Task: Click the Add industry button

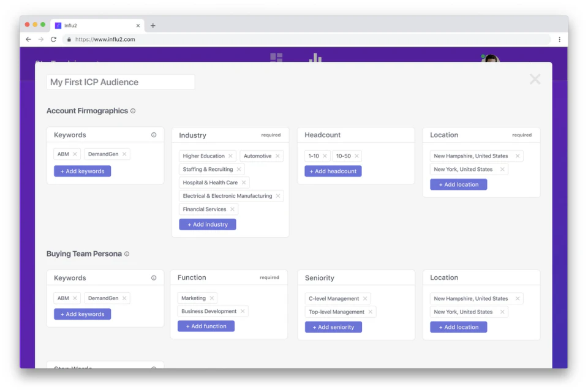Action: [206, 224]
